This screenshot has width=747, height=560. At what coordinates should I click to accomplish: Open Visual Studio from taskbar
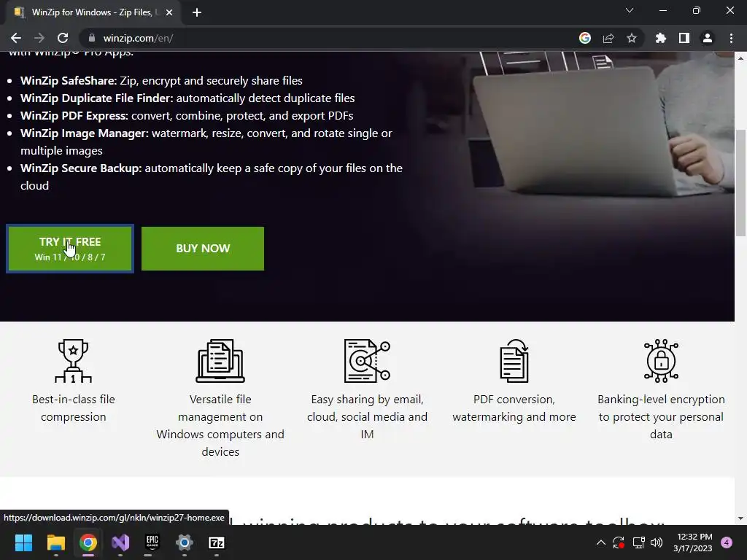coord(120,542)
